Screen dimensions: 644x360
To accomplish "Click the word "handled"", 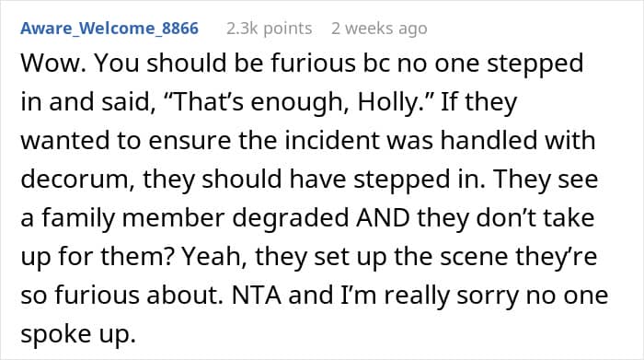I will [x=489, y=140].
